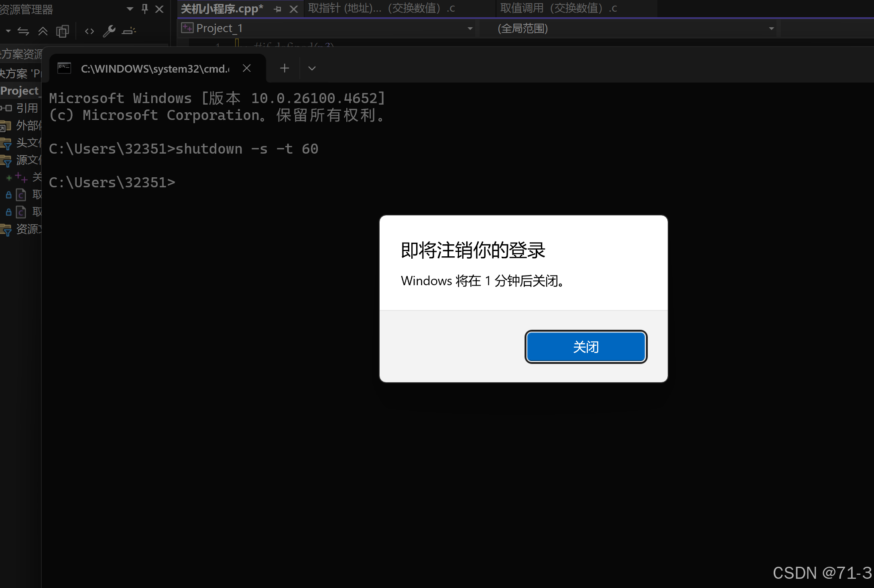Open properties with the wrench icon
The image size is (874, 588).
(x=109, y=31)
